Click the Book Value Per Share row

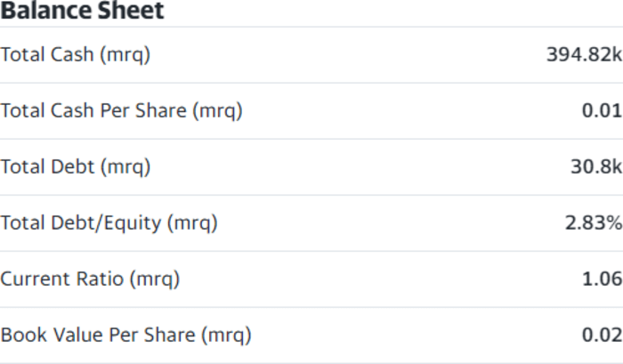[311, 335]
